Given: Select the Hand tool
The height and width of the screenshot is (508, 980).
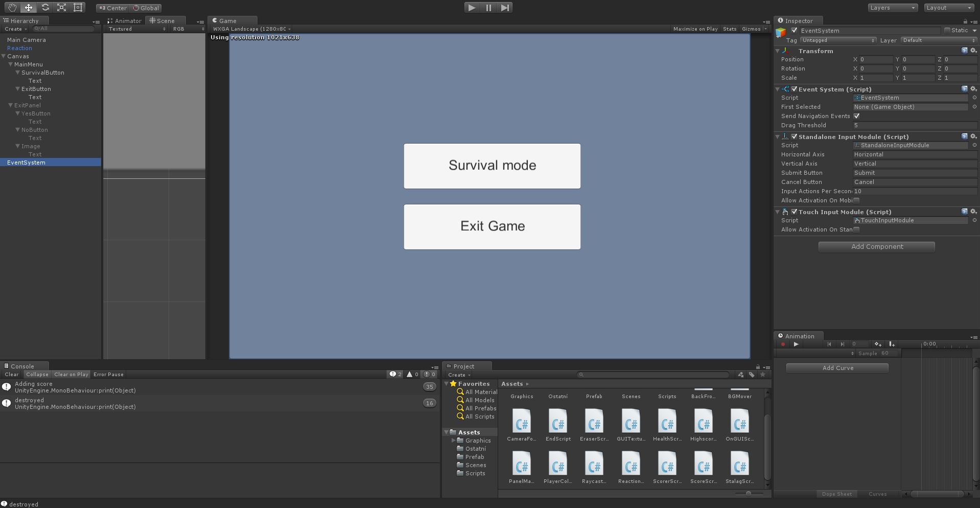Looking at the screenshot, I should [12, 7].
